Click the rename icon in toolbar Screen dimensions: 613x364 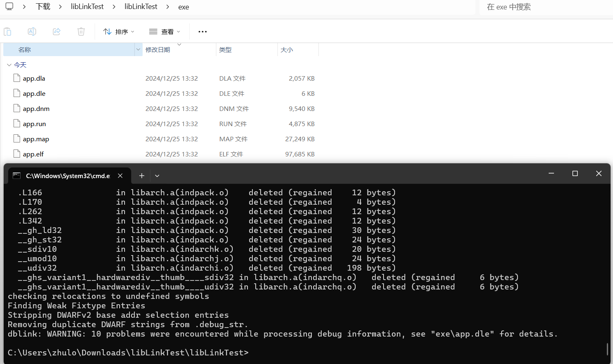click(x=32, y=32)
